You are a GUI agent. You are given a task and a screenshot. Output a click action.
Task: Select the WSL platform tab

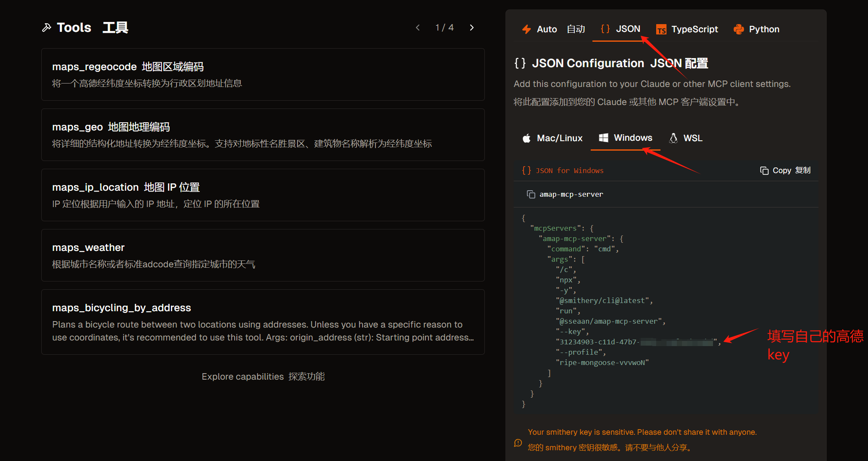point(686,138)
